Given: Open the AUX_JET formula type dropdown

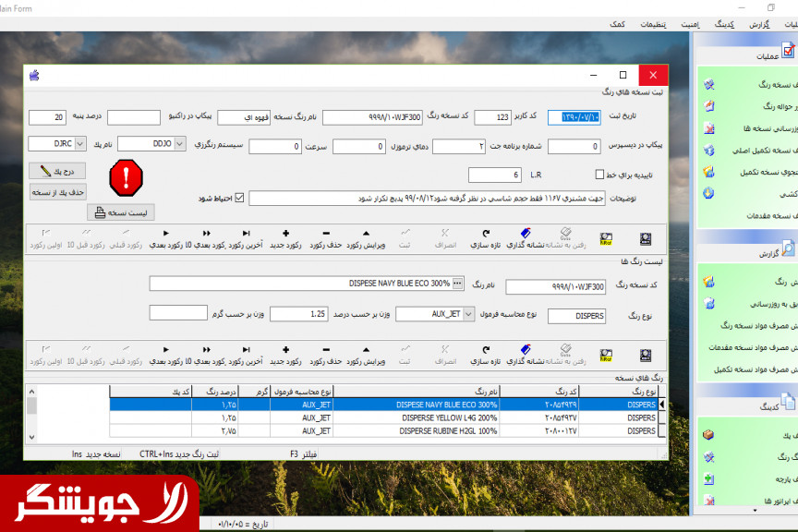Looking at the screenshot, I should [x=467, y=314].
